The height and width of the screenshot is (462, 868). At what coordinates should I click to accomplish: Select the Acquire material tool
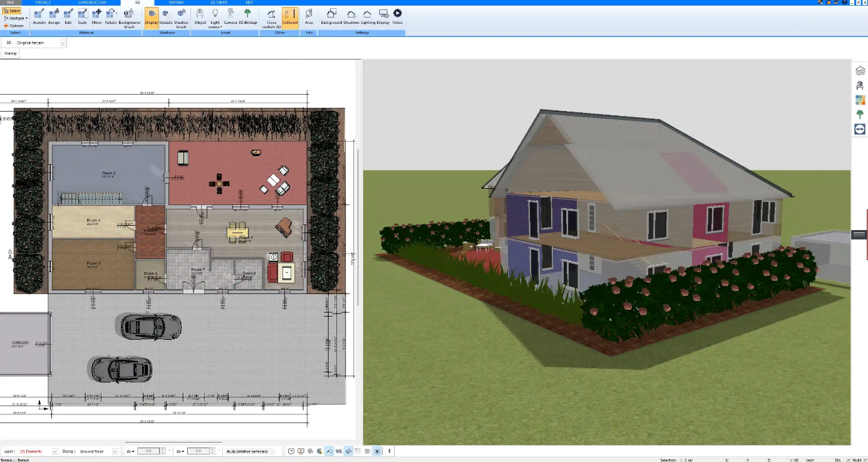click(x=39, y=16)
